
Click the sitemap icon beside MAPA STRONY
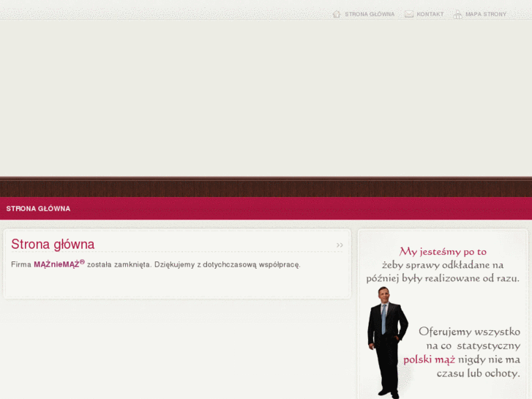coord(457,15)
